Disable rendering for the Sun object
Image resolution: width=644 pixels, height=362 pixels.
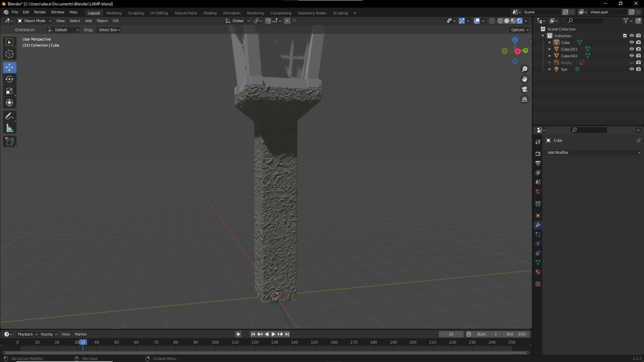coord(638,69)
